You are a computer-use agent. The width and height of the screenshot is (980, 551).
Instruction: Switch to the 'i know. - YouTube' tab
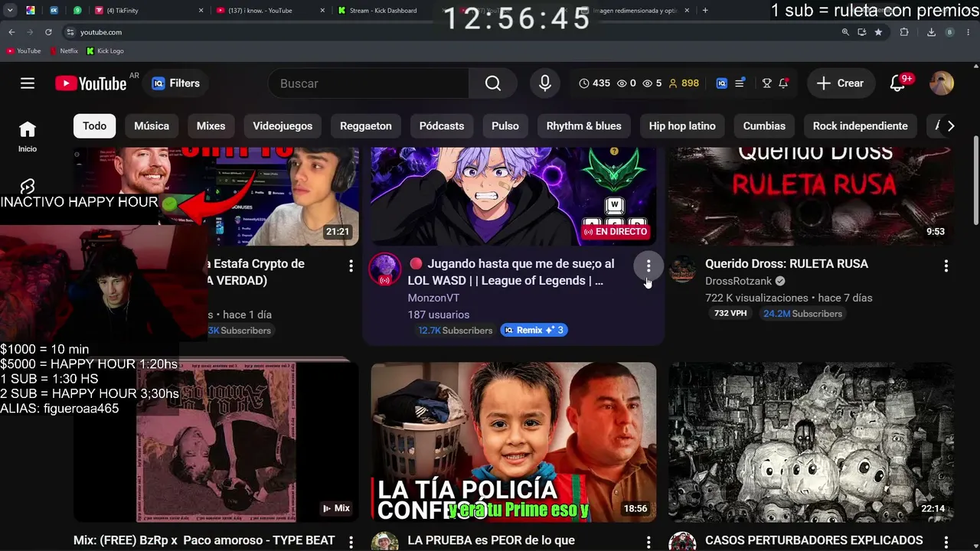click(270, 11)
